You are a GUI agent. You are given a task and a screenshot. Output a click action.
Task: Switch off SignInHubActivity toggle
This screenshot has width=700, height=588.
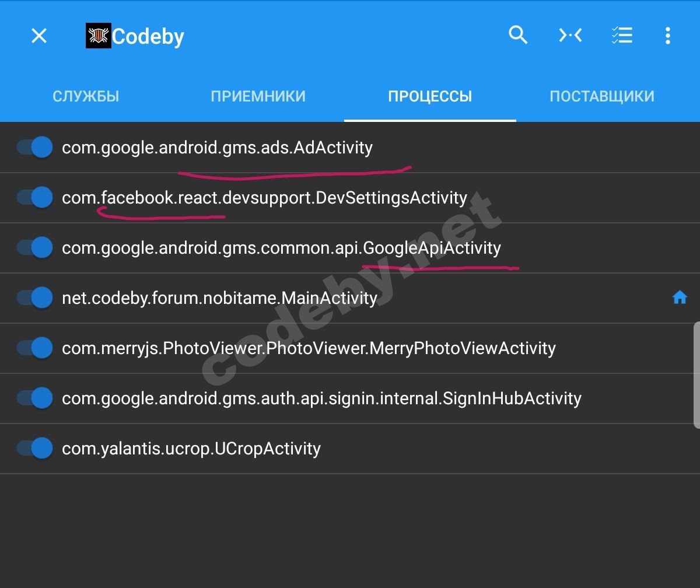click(x=35, y=398)
